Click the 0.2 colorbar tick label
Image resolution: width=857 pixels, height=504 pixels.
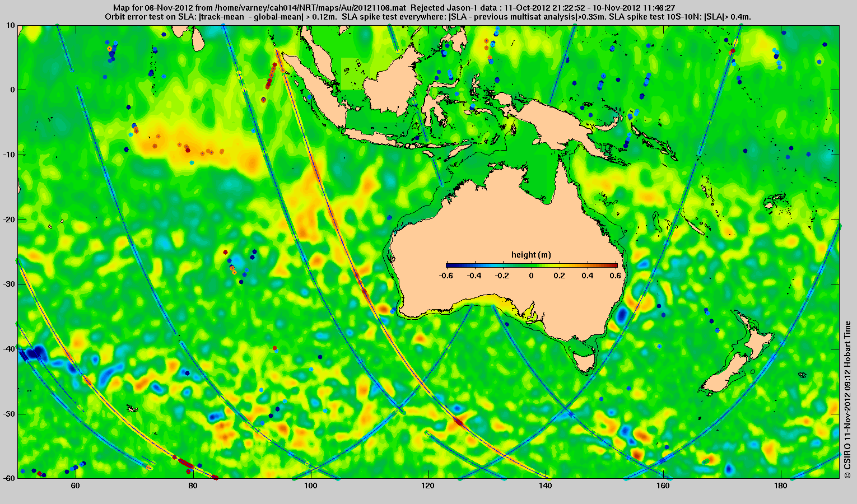tap(560, 276)
